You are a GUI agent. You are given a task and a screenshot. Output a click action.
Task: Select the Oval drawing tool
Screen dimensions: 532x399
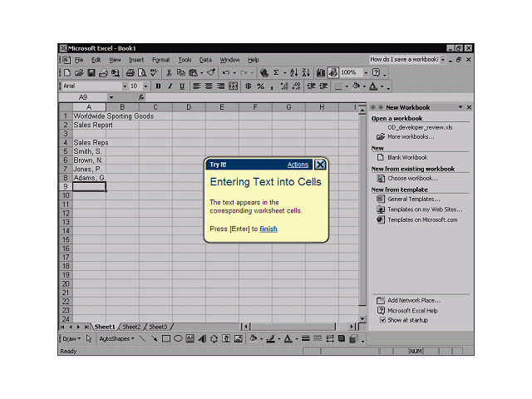[178, 338]
